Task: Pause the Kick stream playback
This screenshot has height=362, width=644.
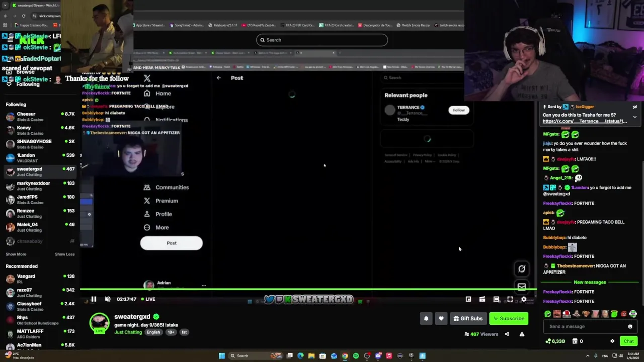Action: pos(94,299)
